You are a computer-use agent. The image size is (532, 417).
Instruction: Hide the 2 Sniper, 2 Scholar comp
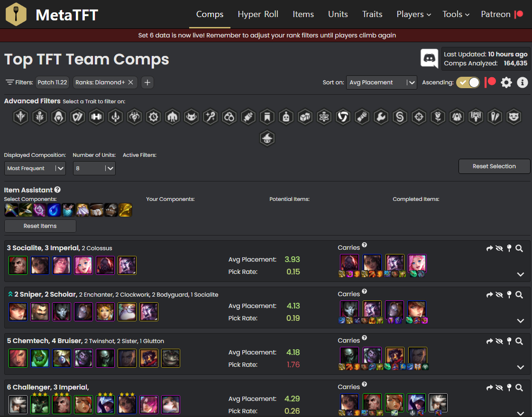499,295
